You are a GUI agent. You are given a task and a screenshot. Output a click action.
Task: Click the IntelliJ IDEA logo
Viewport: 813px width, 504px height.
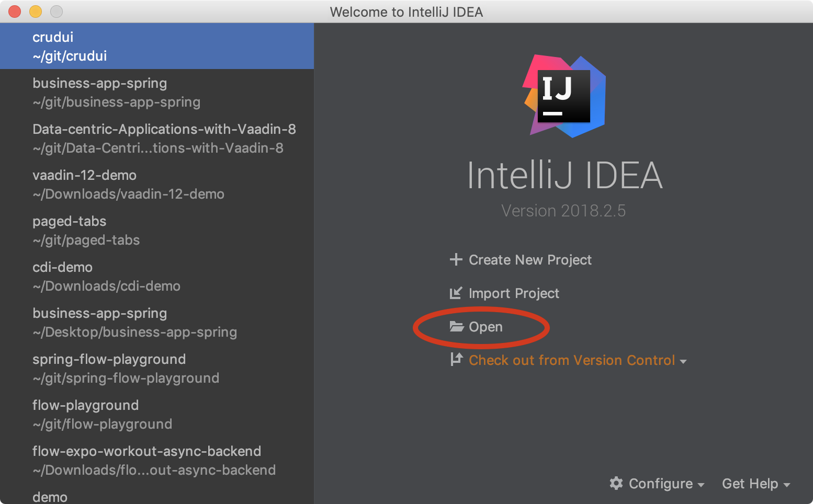click(x=564, y=96)
